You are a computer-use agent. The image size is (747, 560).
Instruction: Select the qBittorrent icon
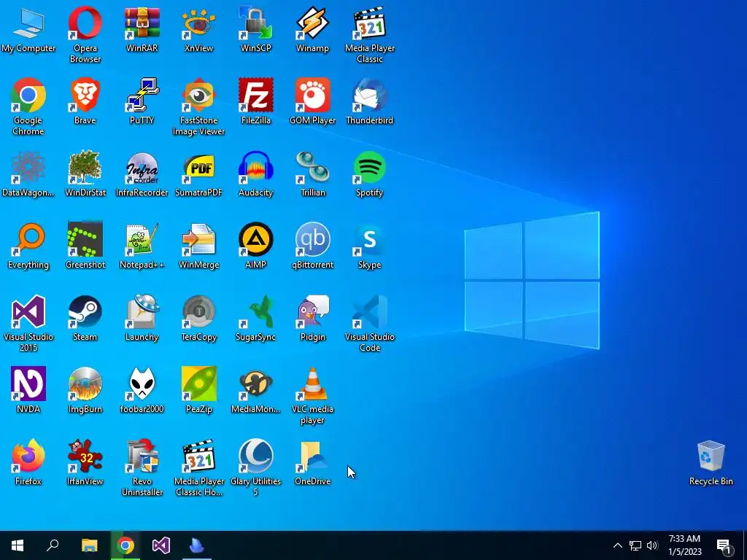[x=312, y=246]
